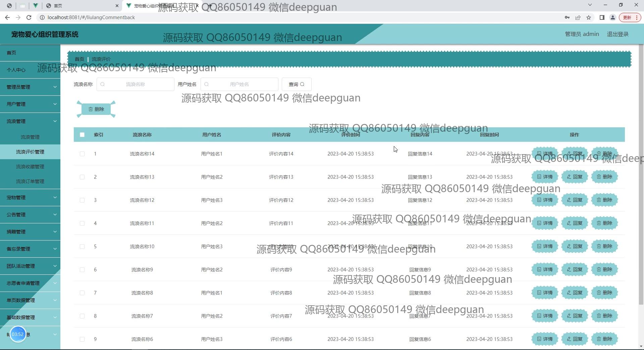Viewport: 644px width, 350px height.
Task: Click the 首页 breadcrumb link
Action: click(79, 59)
